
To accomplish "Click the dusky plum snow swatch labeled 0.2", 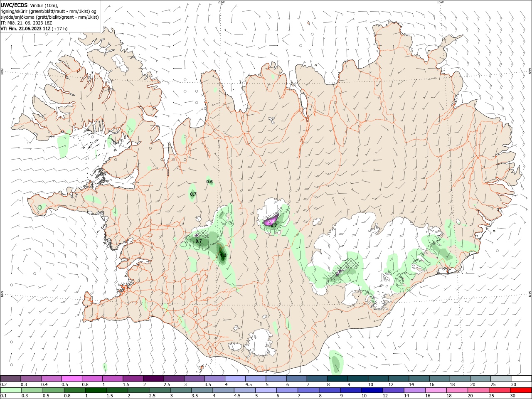I will 10,379.
